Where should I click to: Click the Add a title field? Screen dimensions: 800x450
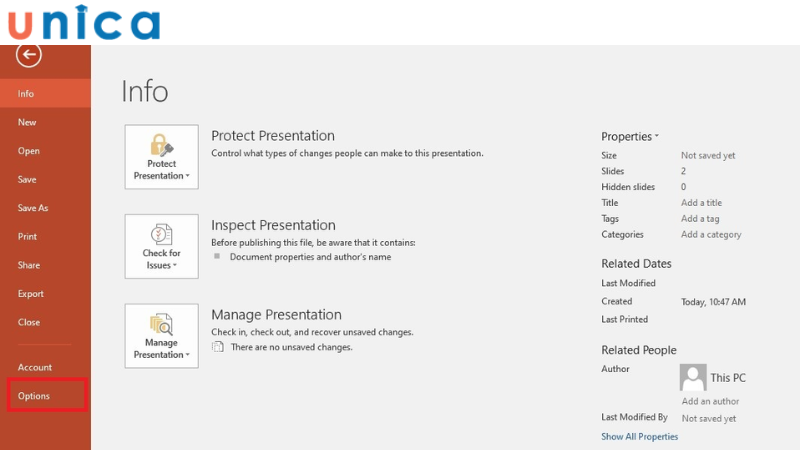(x=701, y=203)
